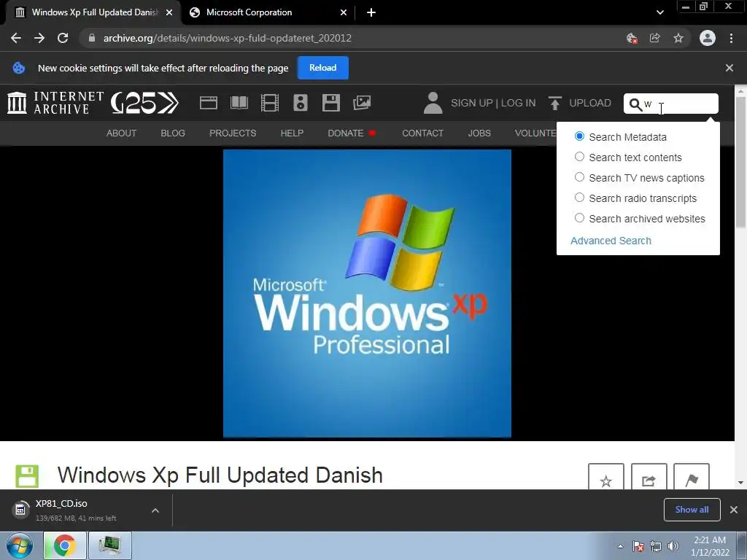Open the ABOUT menu item
747x560 pixels.
pyautogui.click(x=122, y=133)
